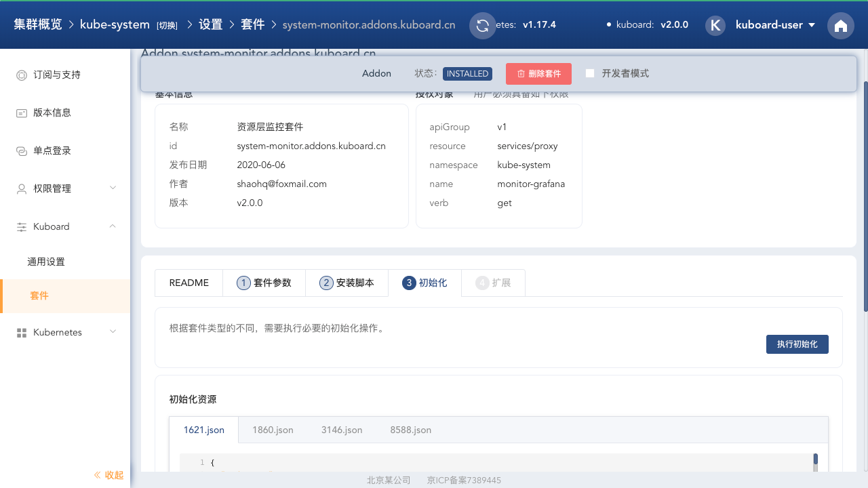The height and width of the screenshot is (488, 868).
Task: Open kuboard-user dropdown menu
Action: (x=775, y=25)
